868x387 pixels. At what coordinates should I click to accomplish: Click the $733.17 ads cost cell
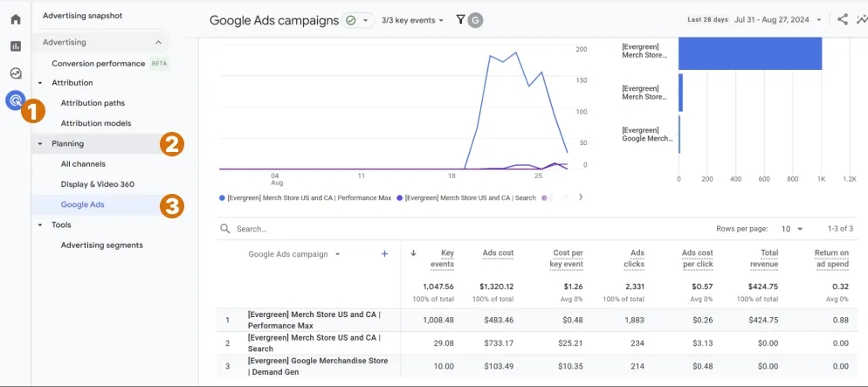(x=499, y=343)
